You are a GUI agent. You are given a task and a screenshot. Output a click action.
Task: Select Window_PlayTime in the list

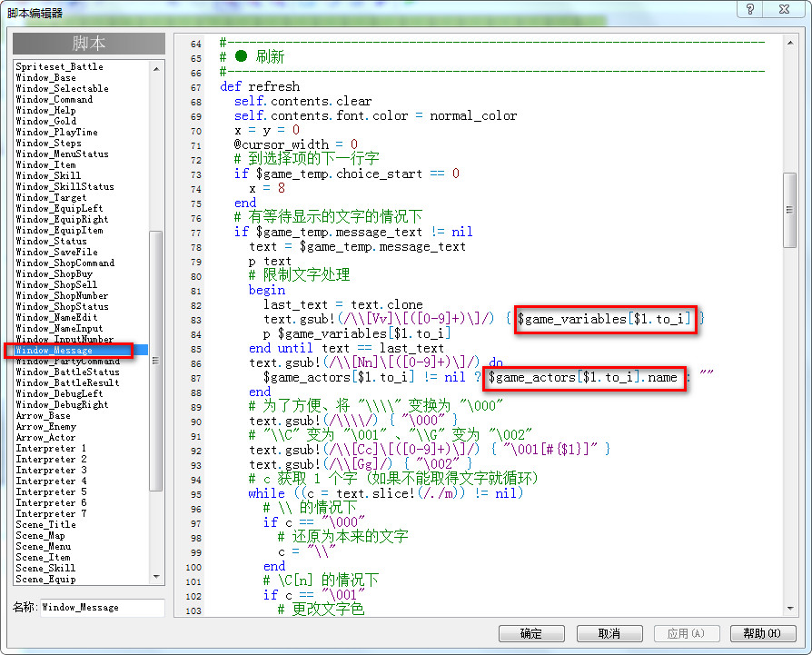(57, 132)
